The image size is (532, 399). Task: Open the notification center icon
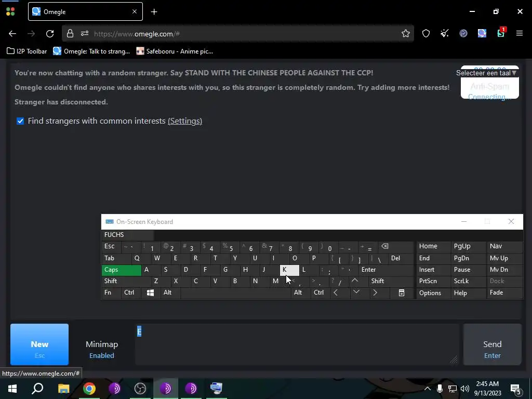tap(516, 389)
